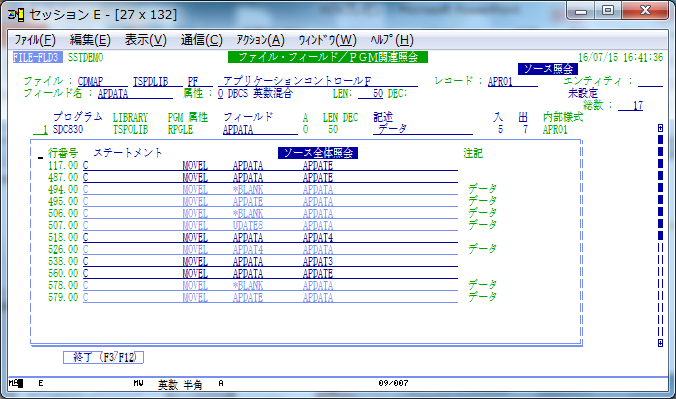Image resolution: width=676 pixels, height=399 pixels.
Task: Select statement line 538.00
Action: [x=270, y=261]
